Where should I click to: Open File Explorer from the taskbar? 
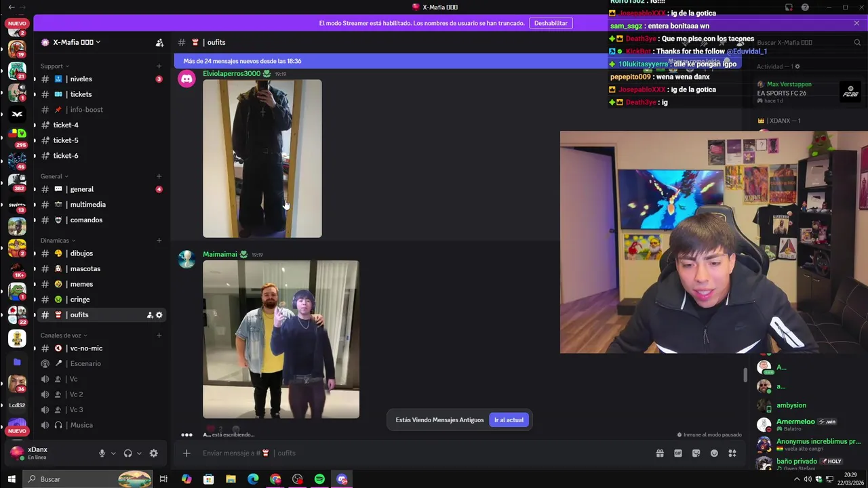231,479
